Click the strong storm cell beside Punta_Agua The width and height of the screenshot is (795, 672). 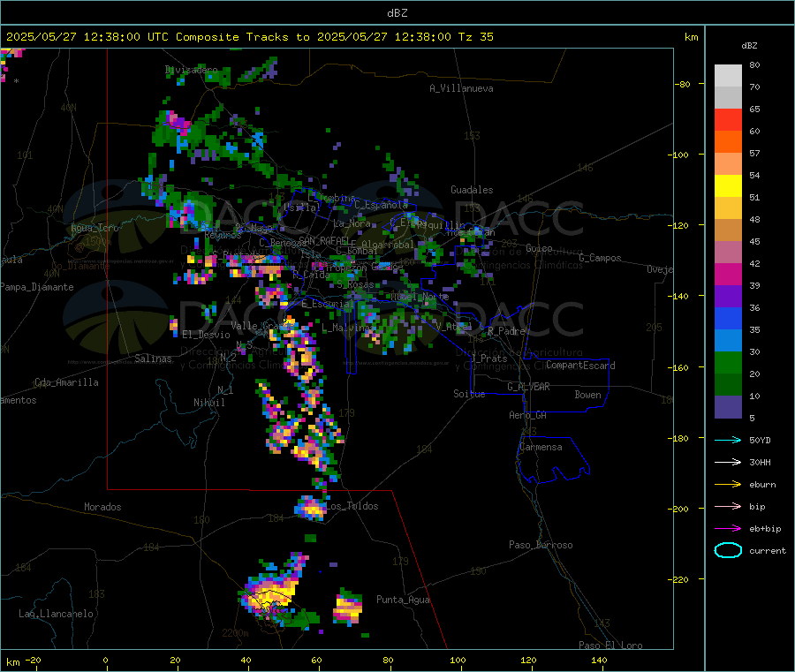pos(348,608)
